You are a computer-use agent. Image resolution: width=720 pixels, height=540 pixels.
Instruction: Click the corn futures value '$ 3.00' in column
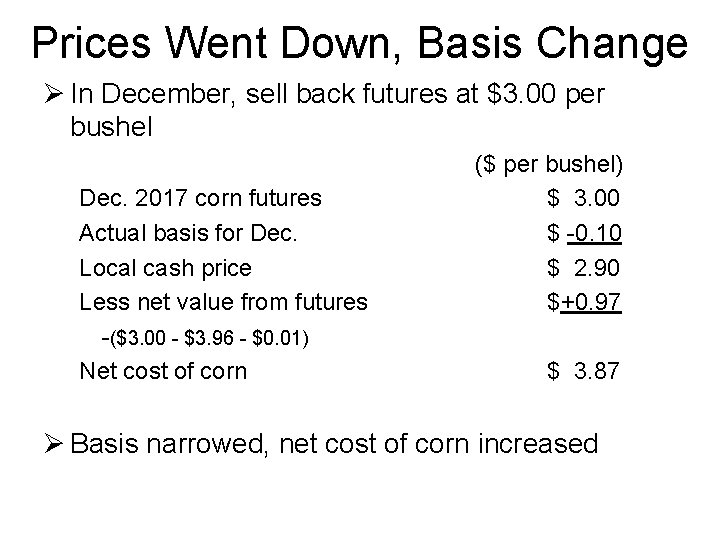point(584,198)
